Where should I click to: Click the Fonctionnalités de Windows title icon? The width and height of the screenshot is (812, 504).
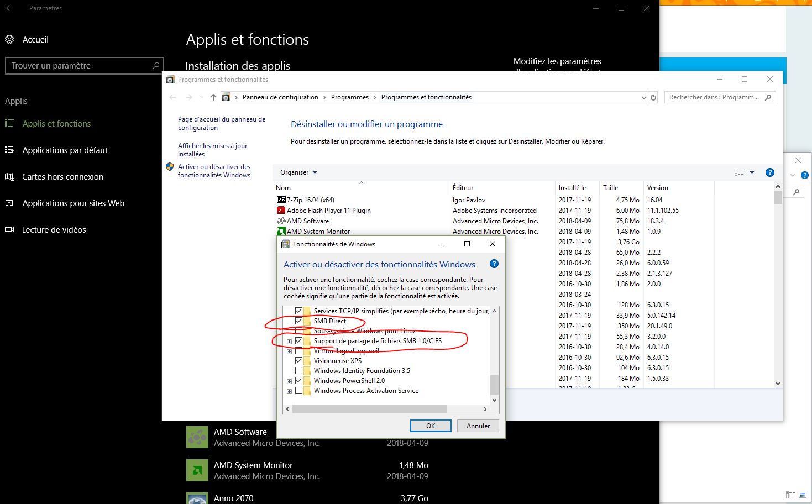click(285, 244)
